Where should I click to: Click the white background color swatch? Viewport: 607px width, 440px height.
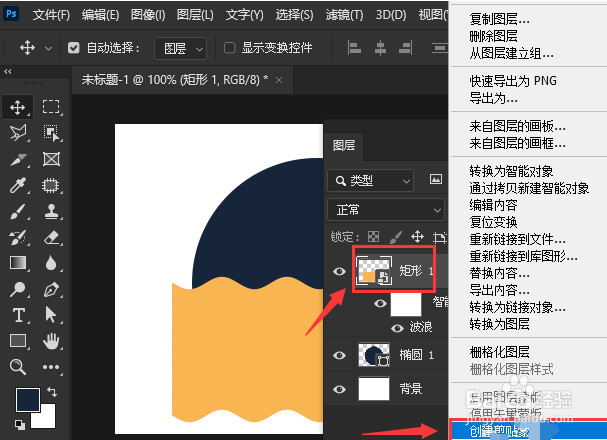(x=47, y=420)
